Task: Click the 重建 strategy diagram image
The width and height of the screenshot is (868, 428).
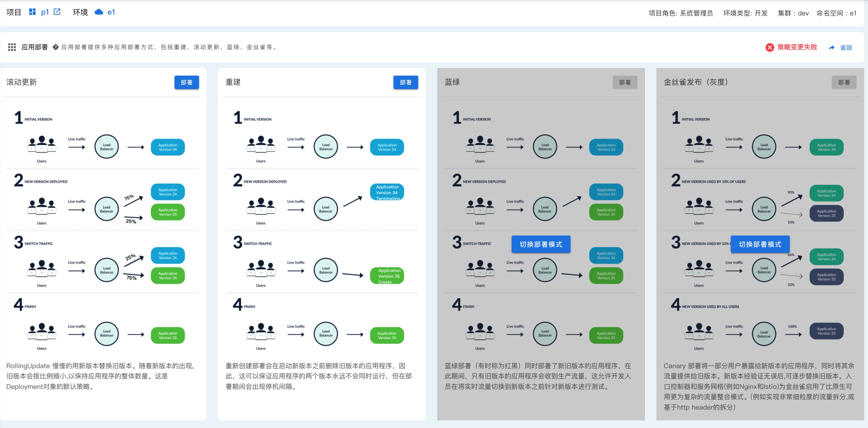Action: pos(322,229)
